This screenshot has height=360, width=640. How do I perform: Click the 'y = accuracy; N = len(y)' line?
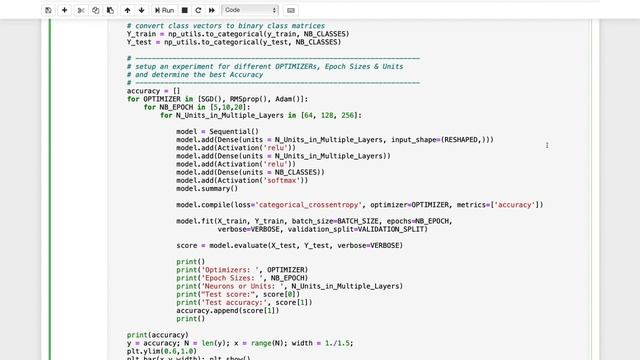point(240,343)
